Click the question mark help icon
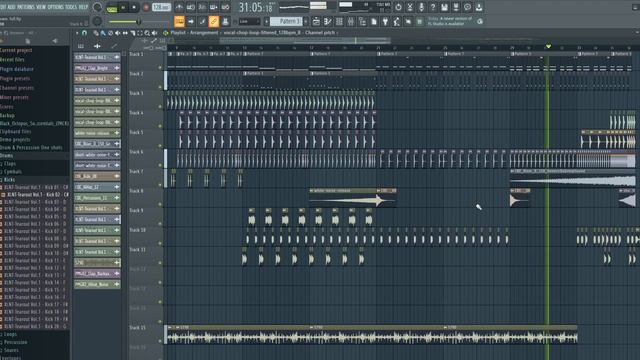Screen dimensions: 640x360 pyautogui.click(x=433, y=7)
